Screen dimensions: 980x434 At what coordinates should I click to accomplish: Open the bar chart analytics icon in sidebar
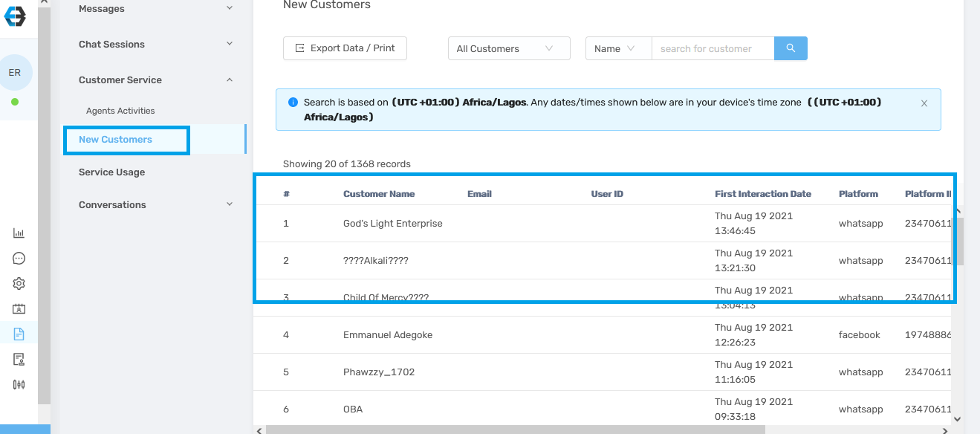click(x=19, y=233)
